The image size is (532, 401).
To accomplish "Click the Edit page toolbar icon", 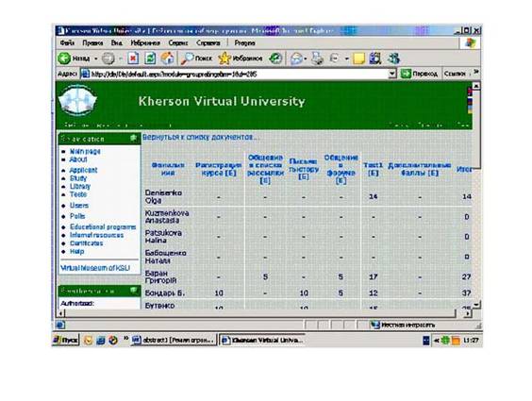I will click(335, 58).
